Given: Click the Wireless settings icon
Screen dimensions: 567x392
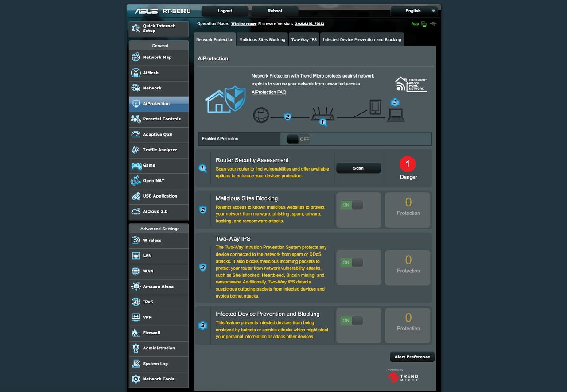Looking at the screenshot, I should (x=136, y=240).
